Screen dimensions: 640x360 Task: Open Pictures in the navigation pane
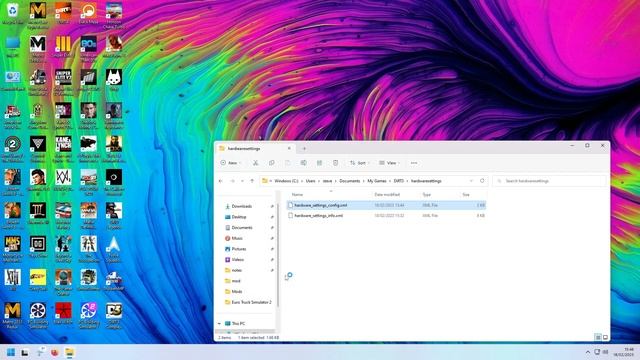[239, 249]
